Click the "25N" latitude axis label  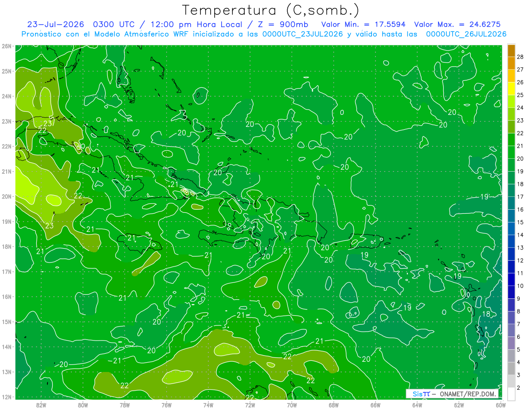[6, 71]
